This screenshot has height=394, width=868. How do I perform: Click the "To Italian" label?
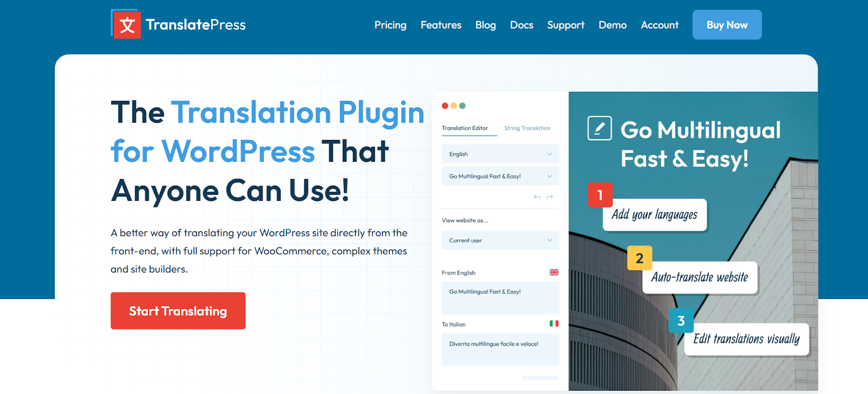pos(454,325)
